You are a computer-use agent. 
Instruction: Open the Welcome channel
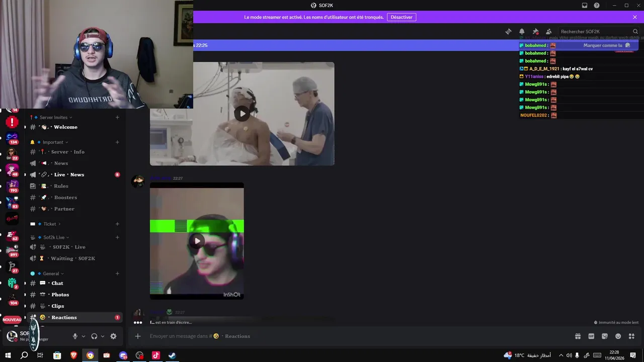coord(74,127)
